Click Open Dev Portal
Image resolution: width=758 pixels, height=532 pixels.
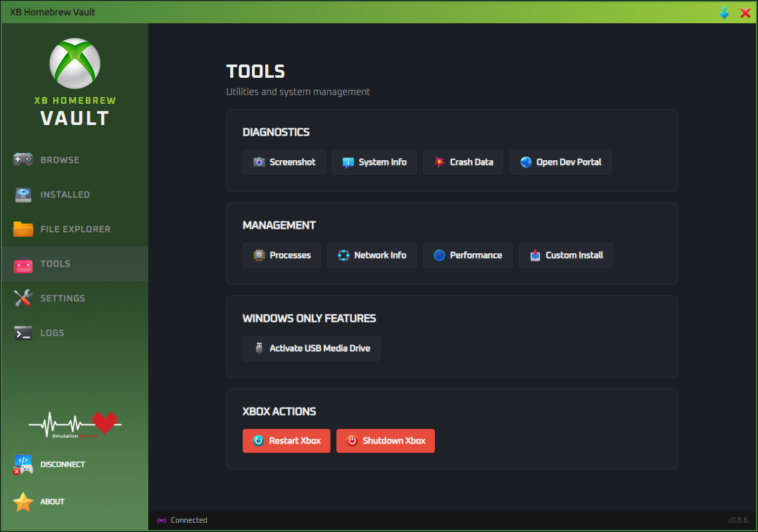(x=561, y=162)
